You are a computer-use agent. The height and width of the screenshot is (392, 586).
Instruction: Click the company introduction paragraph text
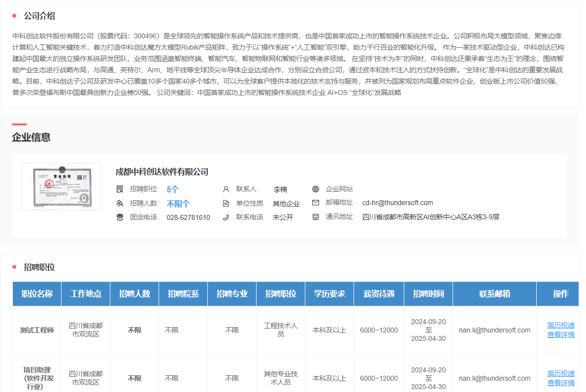(x=288, y=64)
